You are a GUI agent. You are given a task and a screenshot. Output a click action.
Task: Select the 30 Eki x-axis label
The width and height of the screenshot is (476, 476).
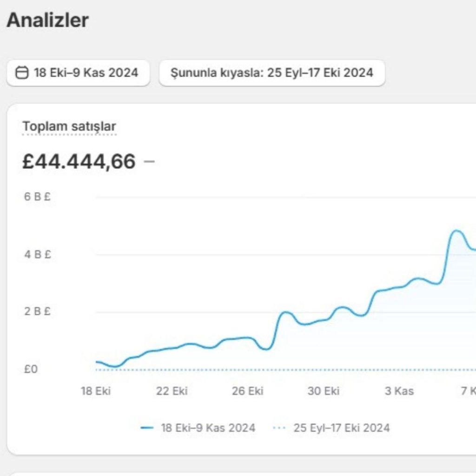324,391
